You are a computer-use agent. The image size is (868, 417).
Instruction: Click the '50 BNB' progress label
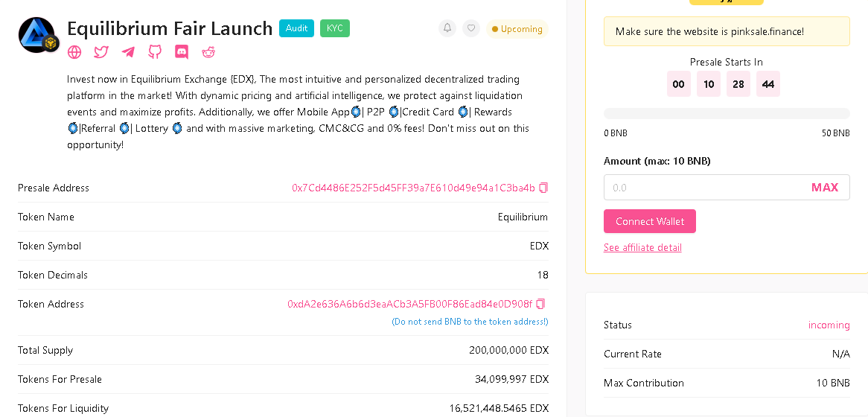tap(836, 133)
